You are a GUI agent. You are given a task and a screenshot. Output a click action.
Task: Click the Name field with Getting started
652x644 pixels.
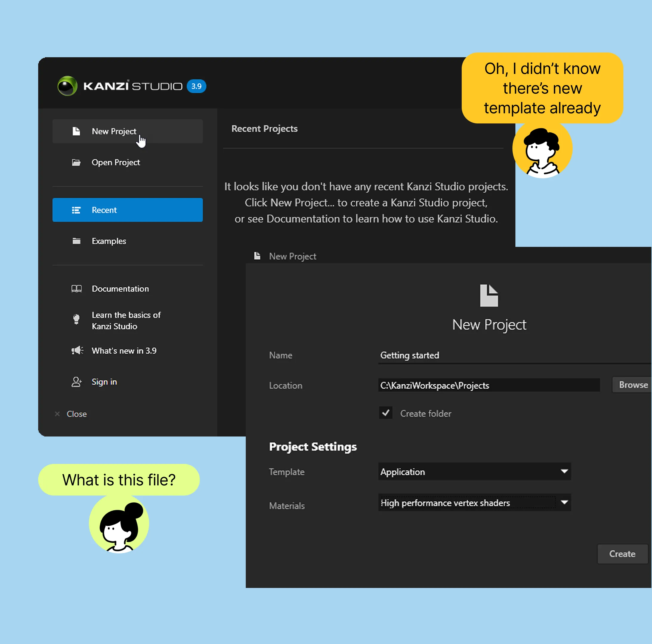[x=515, y=356]
